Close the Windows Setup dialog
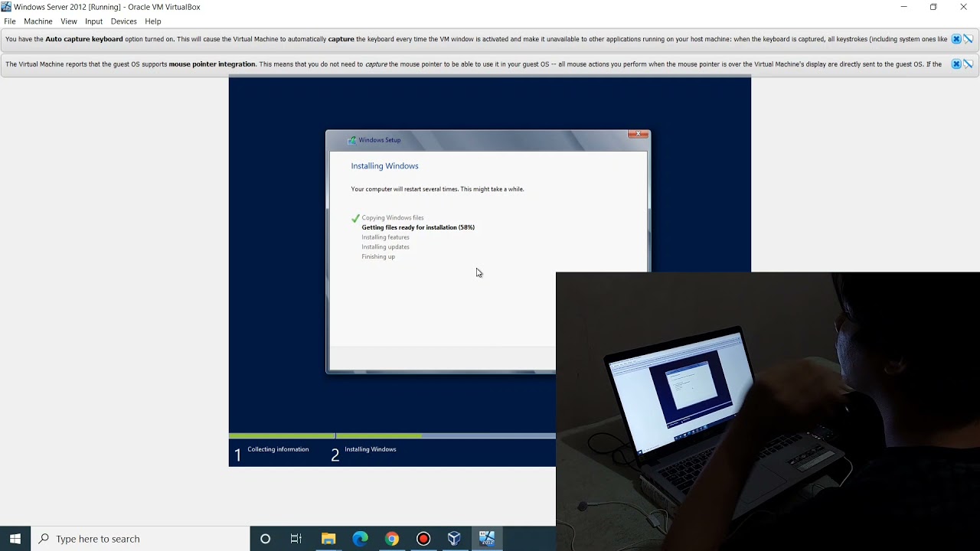 tap(638, 135)
